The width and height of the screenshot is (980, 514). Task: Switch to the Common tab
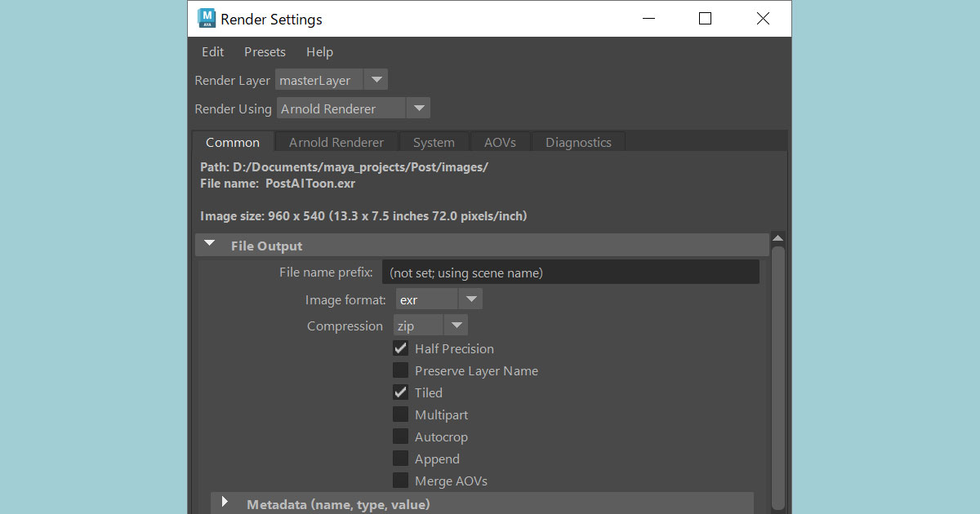coord(233,142)
